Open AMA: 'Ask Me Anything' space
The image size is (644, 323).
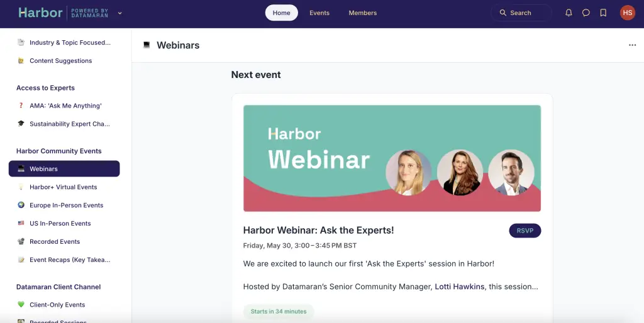tap(64, 106)
